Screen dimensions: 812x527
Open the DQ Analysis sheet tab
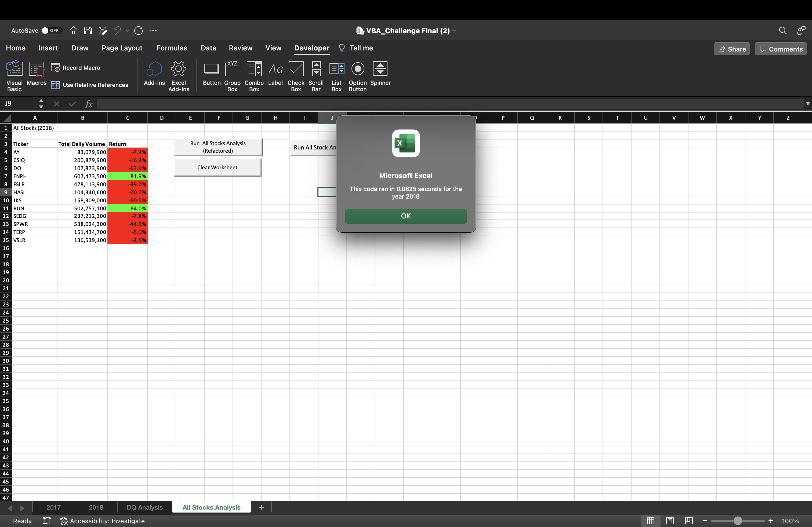coord(144,507)
